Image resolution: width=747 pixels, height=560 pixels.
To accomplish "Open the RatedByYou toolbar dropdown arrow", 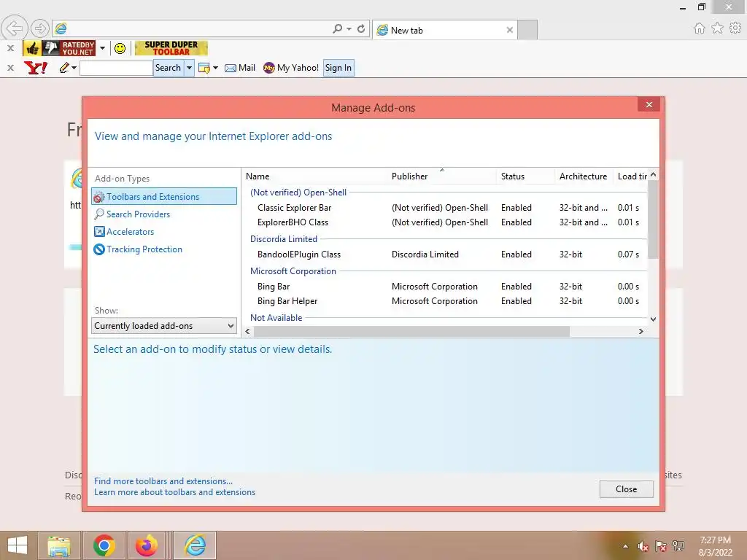I will [102, 48].
